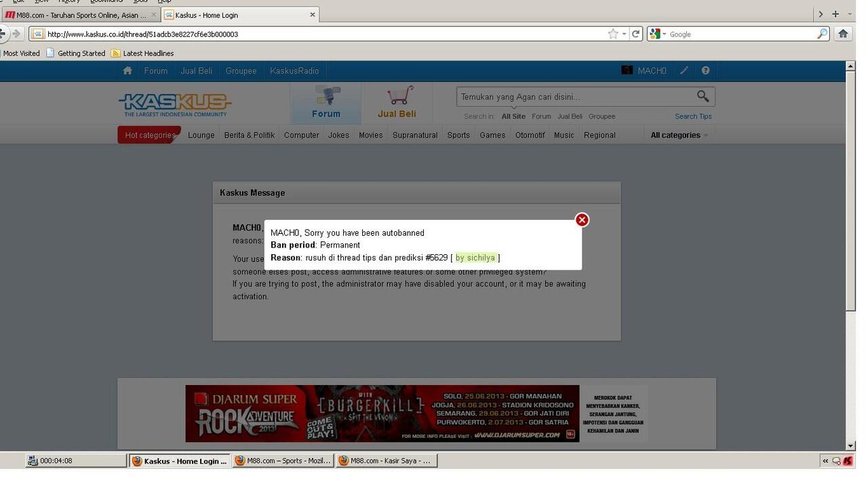Reload the page with refresh icon
Screen dimensions: 868x488
click(x=636, y=34)
